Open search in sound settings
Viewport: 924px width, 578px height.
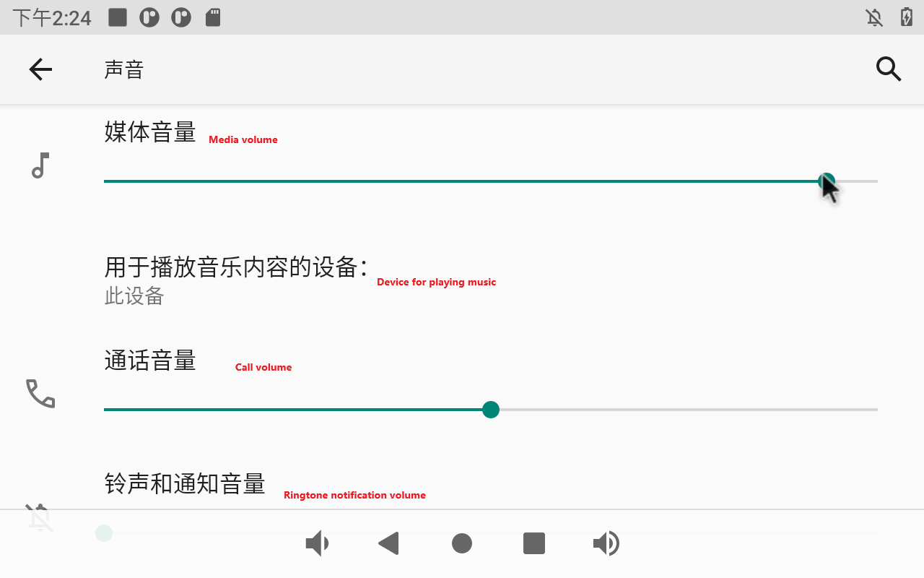coord(888,69)
